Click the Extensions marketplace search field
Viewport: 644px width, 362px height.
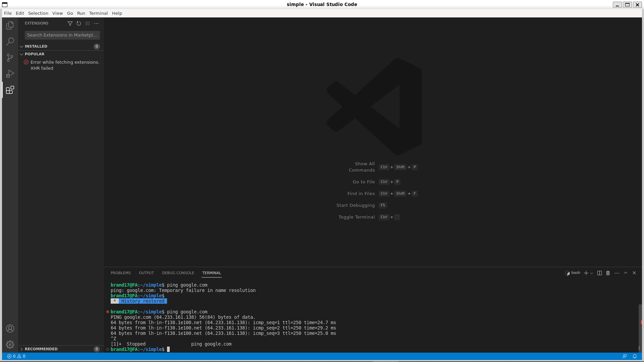62,35
